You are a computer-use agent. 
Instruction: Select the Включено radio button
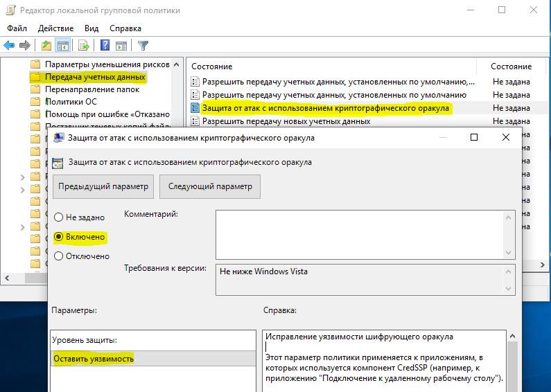tap(58, 237)
